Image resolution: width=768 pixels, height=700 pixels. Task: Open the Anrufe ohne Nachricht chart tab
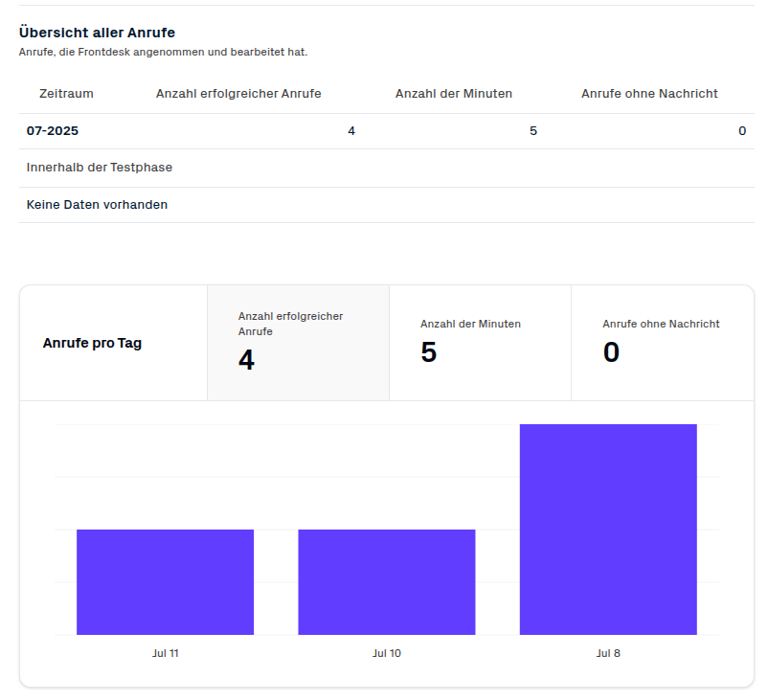(663, 343)
